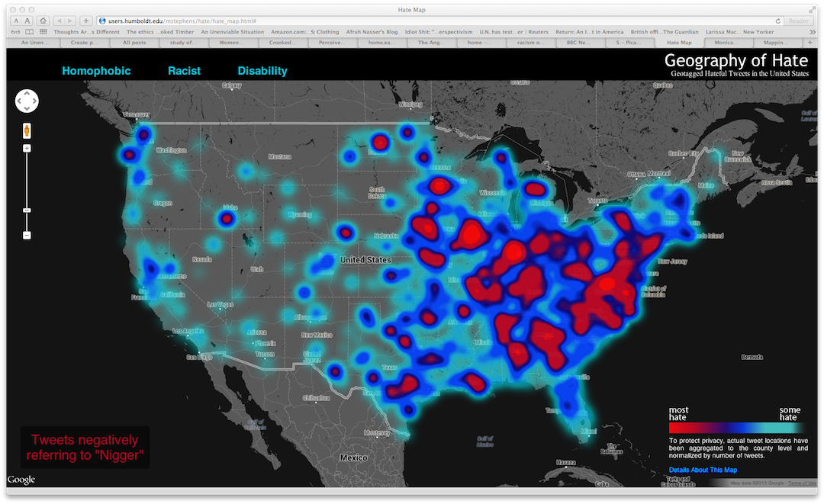Viewport: 824px width, 504px height.
Task: Click the Reader button
Action: [799, 21]
